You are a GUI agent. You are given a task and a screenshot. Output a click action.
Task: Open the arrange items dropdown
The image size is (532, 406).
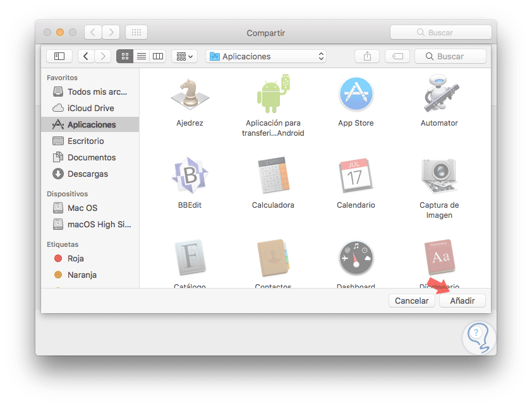[x=184, y=56]
